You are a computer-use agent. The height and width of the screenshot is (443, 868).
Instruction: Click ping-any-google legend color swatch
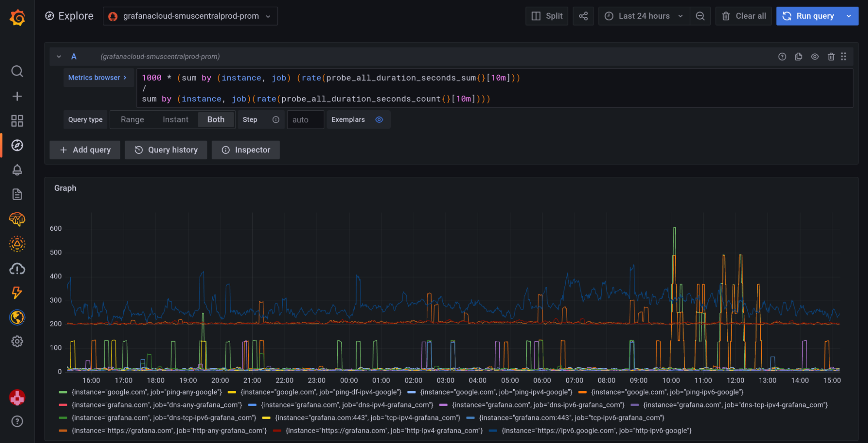pos(63,392)
